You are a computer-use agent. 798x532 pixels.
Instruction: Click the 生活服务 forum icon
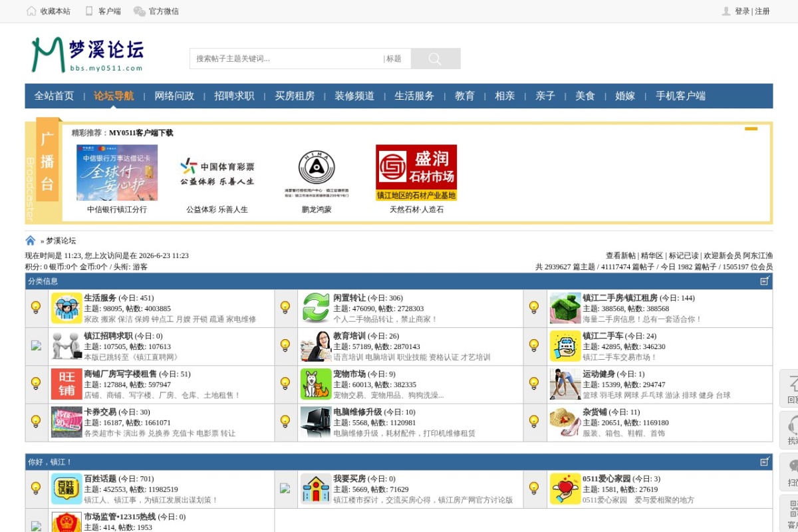(x=66, y=309)
